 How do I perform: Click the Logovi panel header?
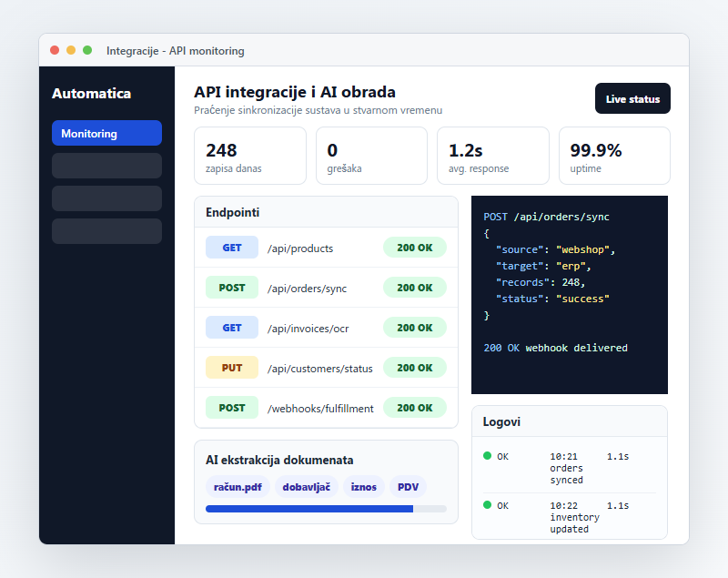pos(570,421)
